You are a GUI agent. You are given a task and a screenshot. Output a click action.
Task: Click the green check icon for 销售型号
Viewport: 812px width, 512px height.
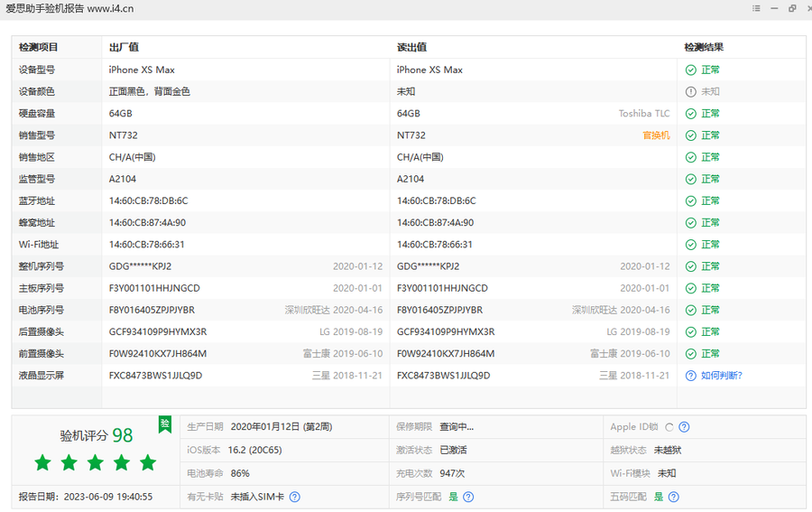(691, 135)
